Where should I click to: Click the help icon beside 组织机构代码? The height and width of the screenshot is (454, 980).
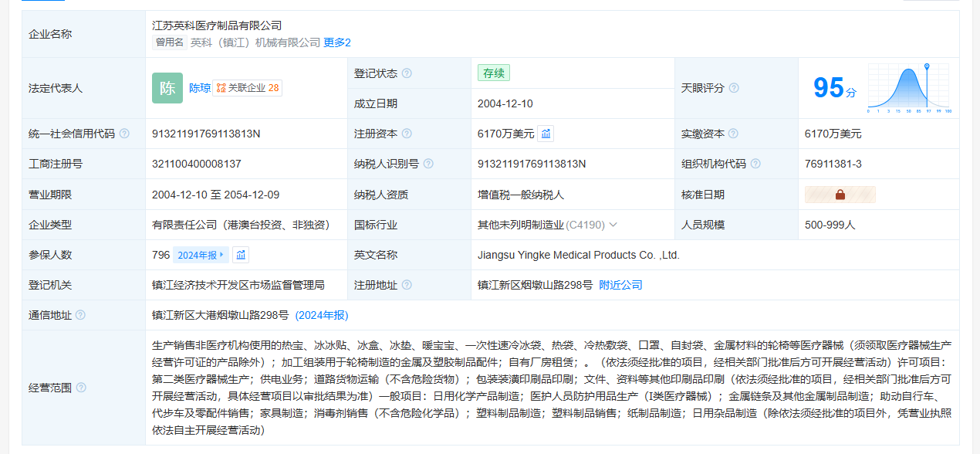coord(755,164)
